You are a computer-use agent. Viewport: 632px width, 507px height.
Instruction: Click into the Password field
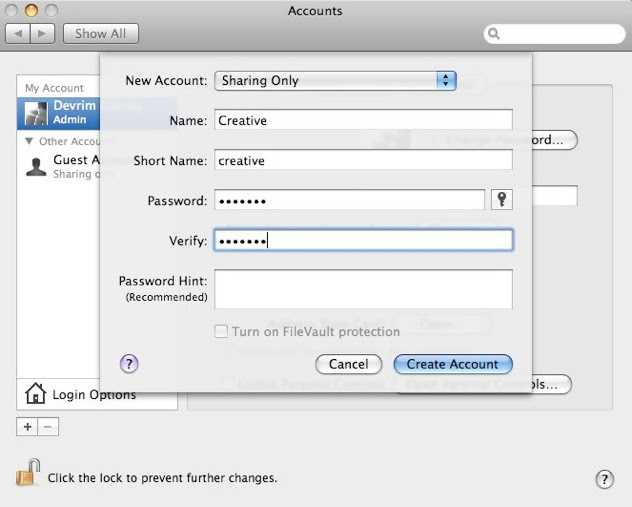[349, 199]
